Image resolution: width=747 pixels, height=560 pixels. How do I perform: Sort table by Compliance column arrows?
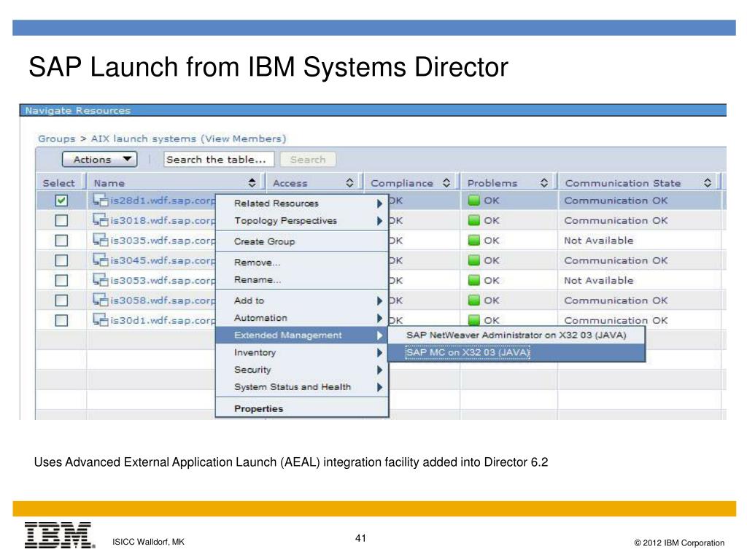coord(446,183)
